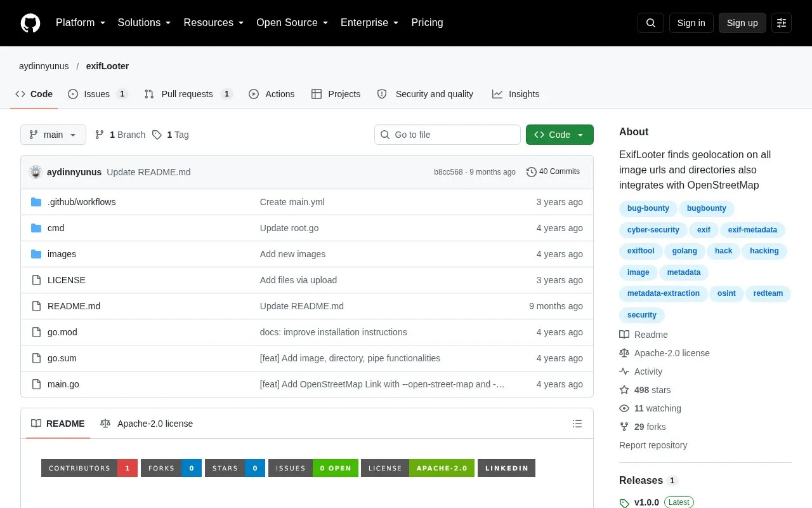Click the main.go file icon
This screenshot has height=508, width=812.
point(36,384)
